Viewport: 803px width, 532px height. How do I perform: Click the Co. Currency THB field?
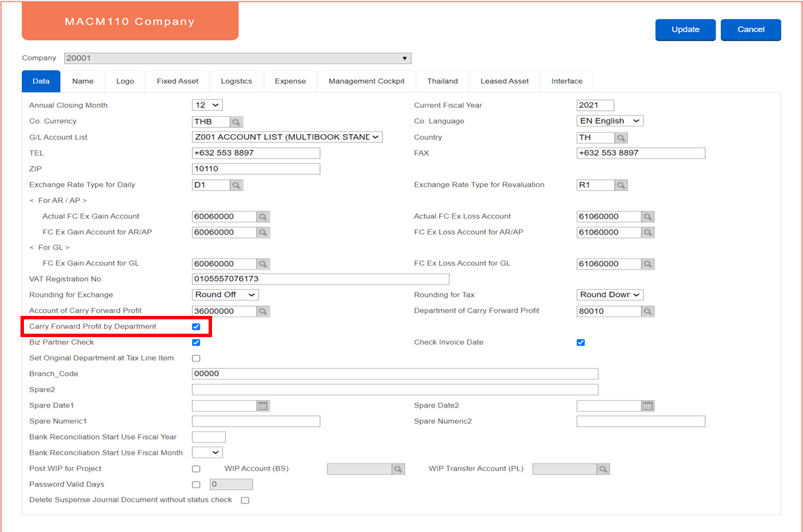(x=211, y=122)
